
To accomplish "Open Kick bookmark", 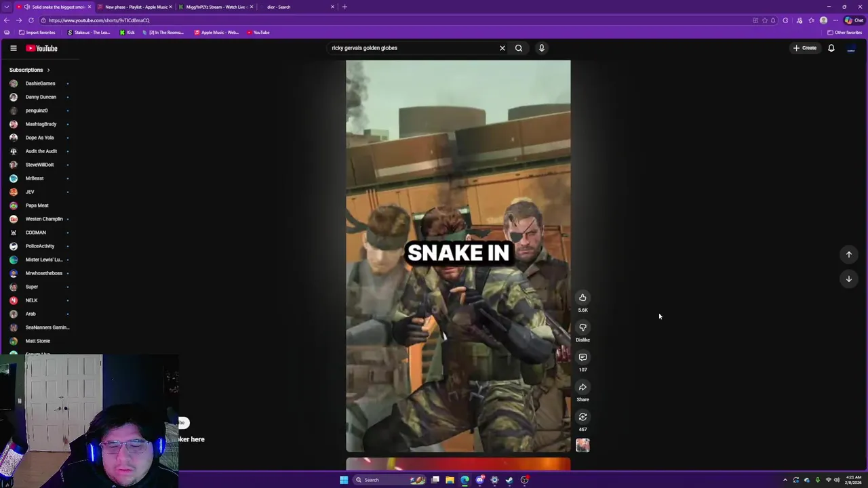I will click(x=127, y=33).
